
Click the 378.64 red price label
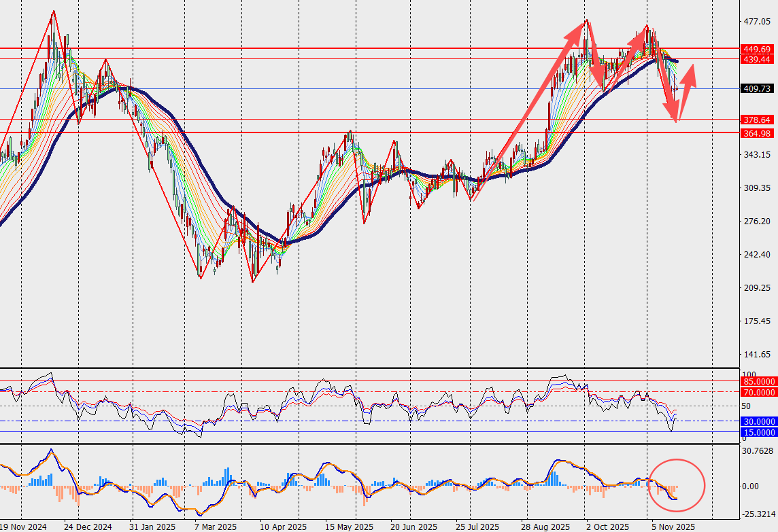click(758, 120)
